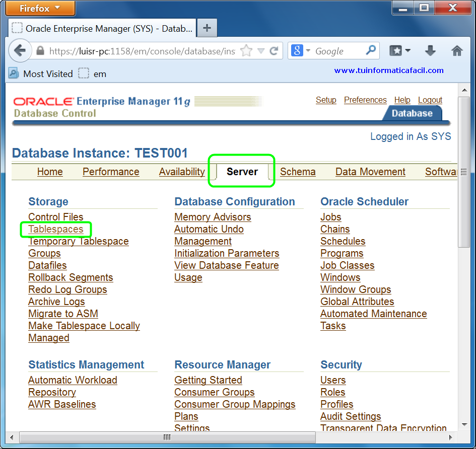Open the Tablespaces link

[x=56, y=229]
